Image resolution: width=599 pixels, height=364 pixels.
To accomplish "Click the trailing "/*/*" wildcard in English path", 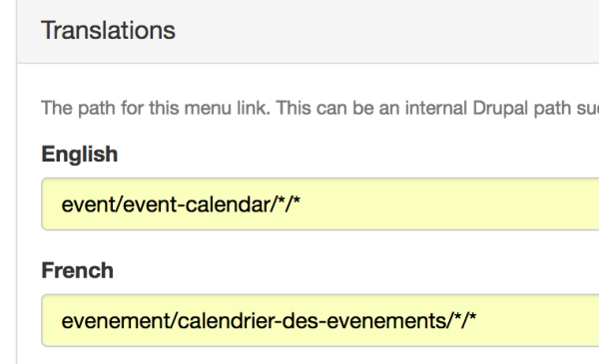I will [286, 204].
